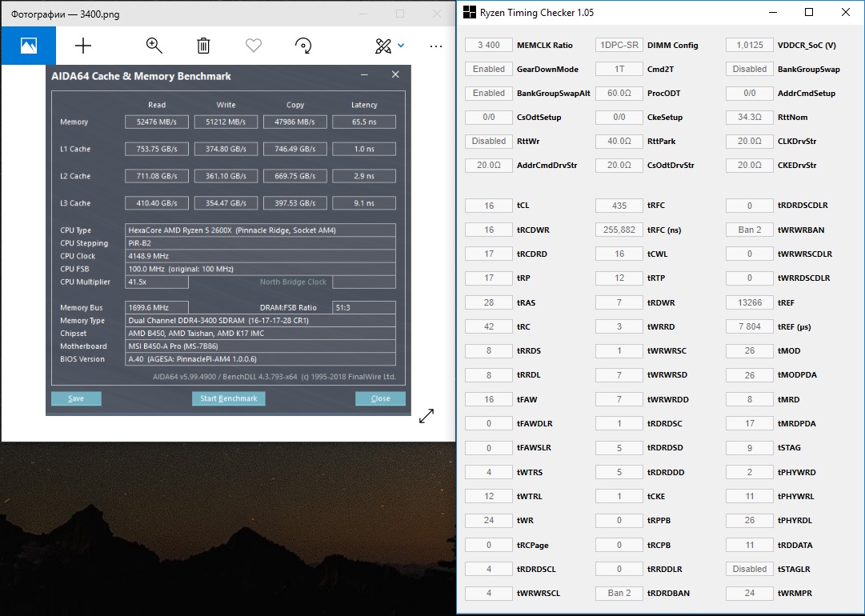
Task: Click the Close button in AIDA64 image
Action: click(380, 398)
